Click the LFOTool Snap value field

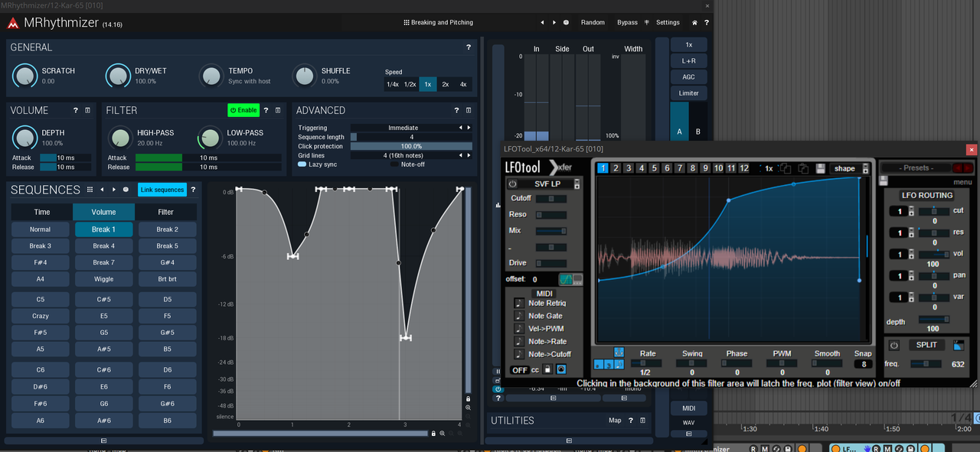tap(863, 364)
